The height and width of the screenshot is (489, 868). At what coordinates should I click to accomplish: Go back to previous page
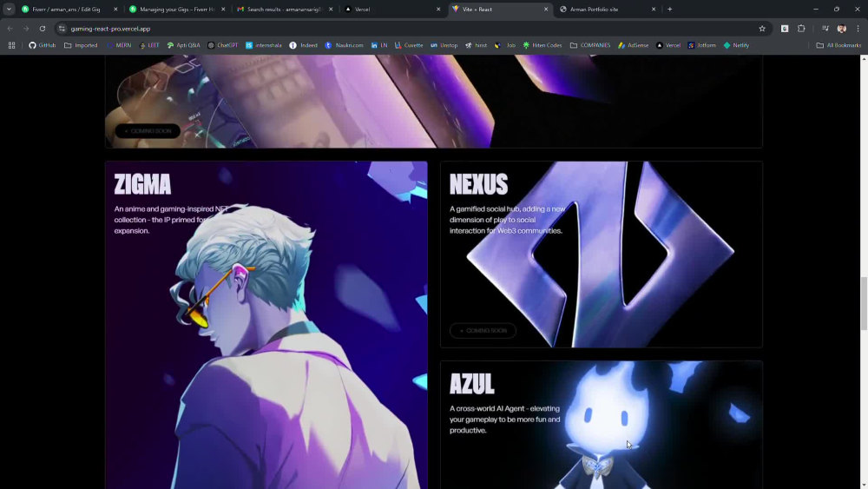tap(10, 29)
